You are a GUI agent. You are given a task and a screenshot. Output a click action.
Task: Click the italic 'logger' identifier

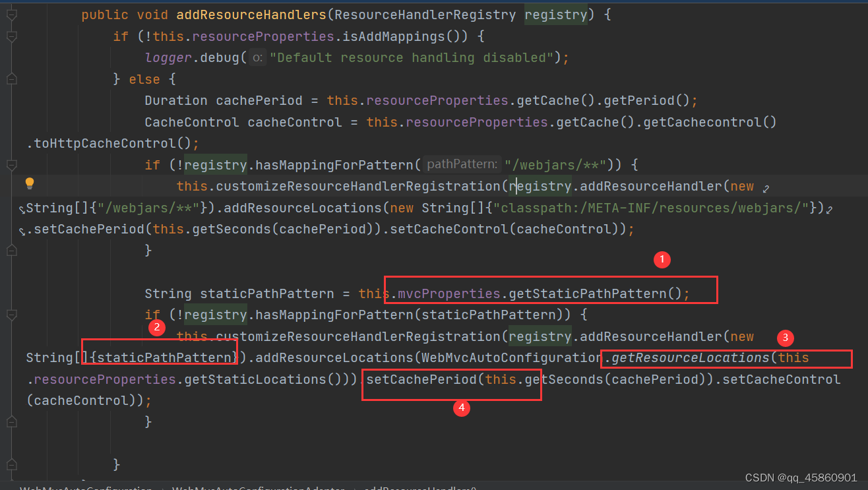pyautogui.click(x=168, y=57)
